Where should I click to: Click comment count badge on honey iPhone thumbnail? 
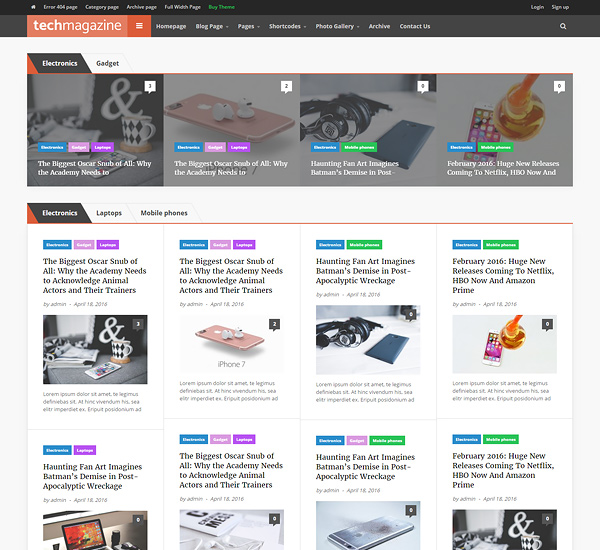coord(547,325)
